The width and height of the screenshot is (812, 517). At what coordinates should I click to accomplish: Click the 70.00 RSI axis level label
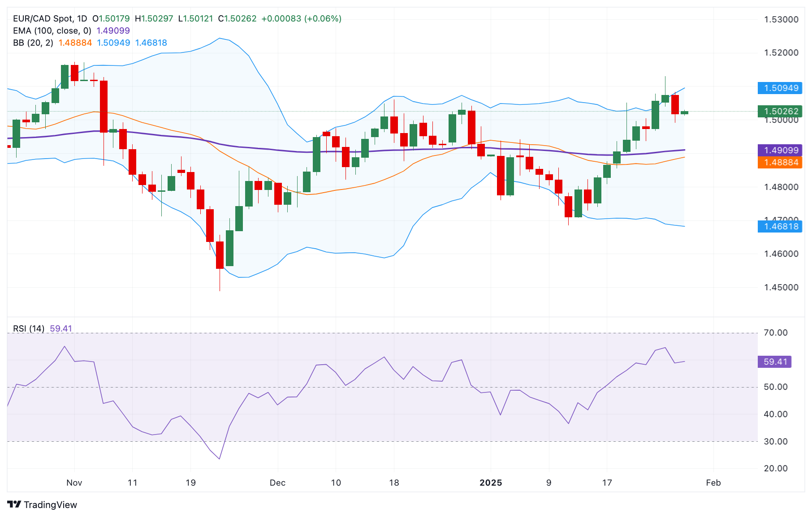click(x=776, y=333)
